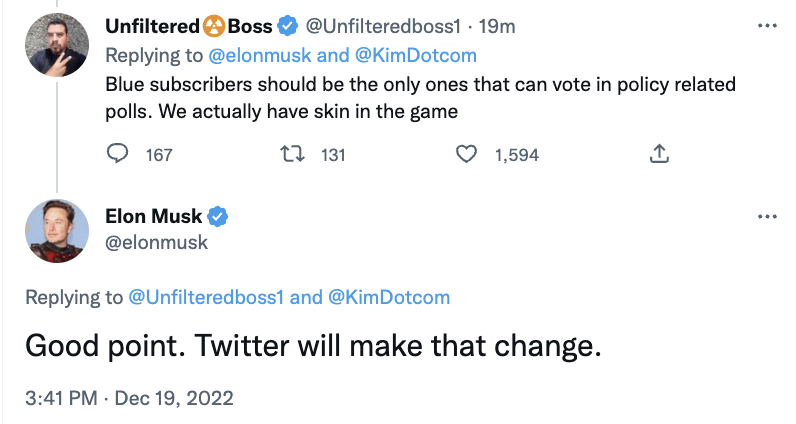Open @KimDotcom mention in Elon's reply
Viewport: 796px width, 424px height.
[x=389, y=297]
